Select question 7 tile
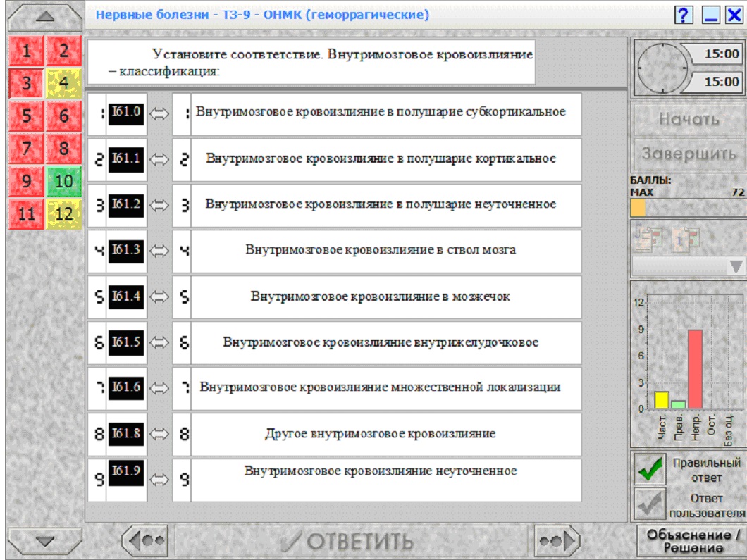Viewport: 747px width, 560px height. [x=27, y=148]
